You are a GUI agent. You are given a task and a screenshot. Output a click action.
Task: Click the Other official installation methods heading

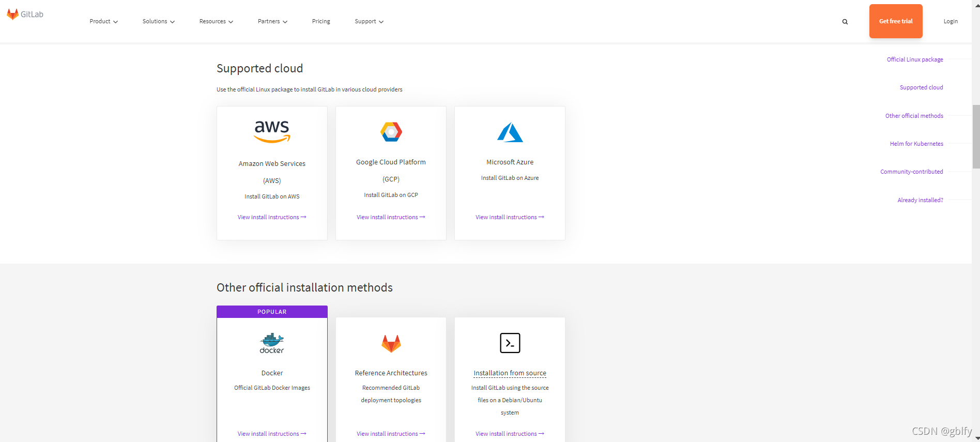(x=304, y=287)
